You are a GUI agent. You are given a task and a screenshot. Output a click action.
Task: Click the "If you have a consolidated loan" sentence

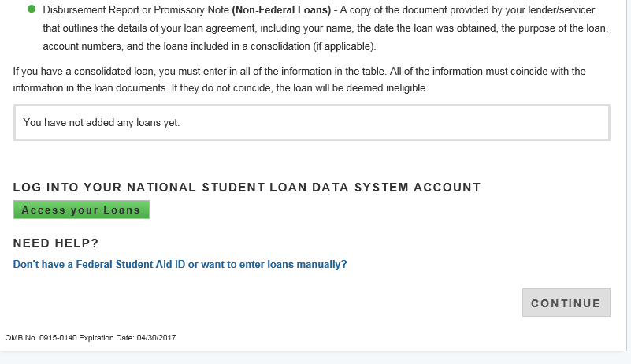tap(87, 71)
